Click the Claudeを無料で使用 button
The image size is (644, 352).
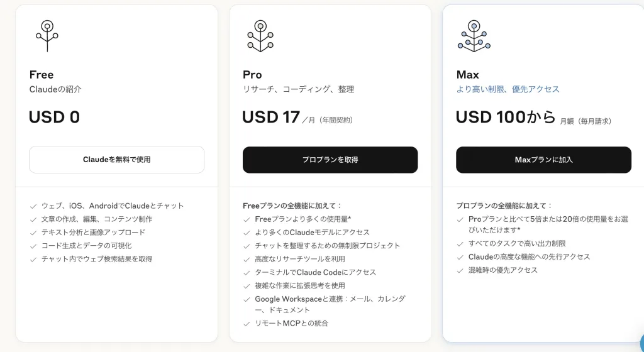116,160
